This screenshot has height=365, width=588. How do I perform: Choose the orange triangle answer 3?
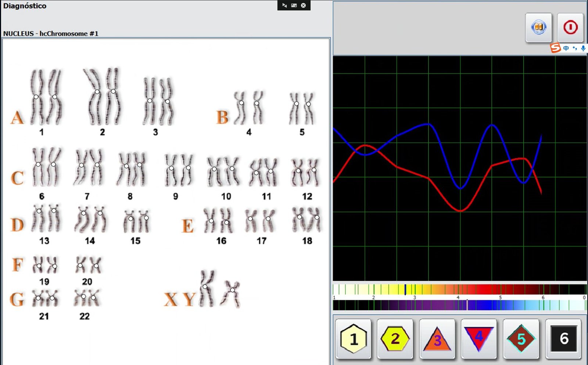437,339
